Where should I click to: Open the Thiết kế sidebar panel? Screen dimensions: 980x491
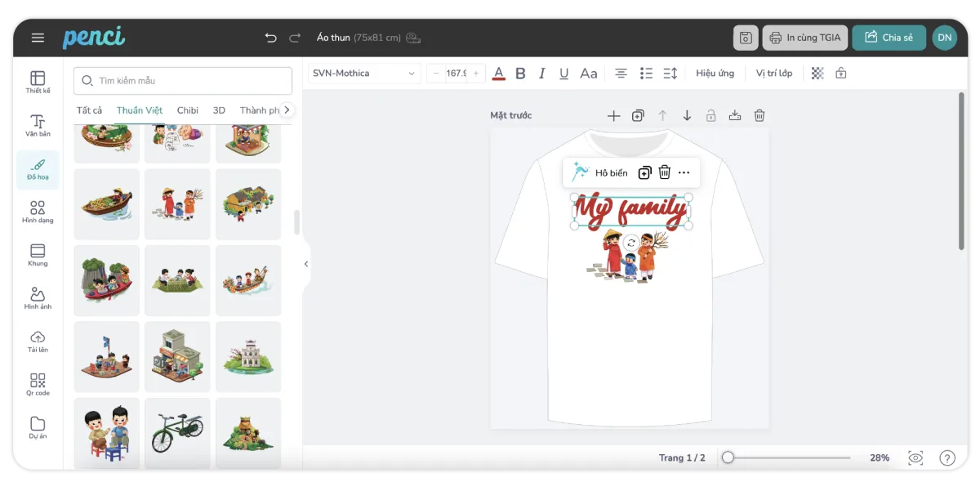point(38,82)
